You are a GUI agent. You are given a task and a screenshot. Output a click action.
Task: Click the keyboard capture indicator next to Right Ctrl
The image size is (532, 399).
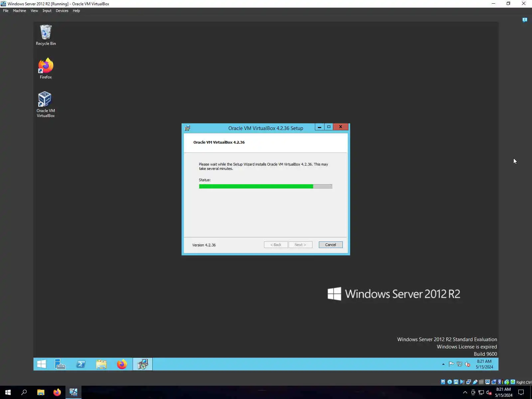pyautogui.click(x=513, y=382)
